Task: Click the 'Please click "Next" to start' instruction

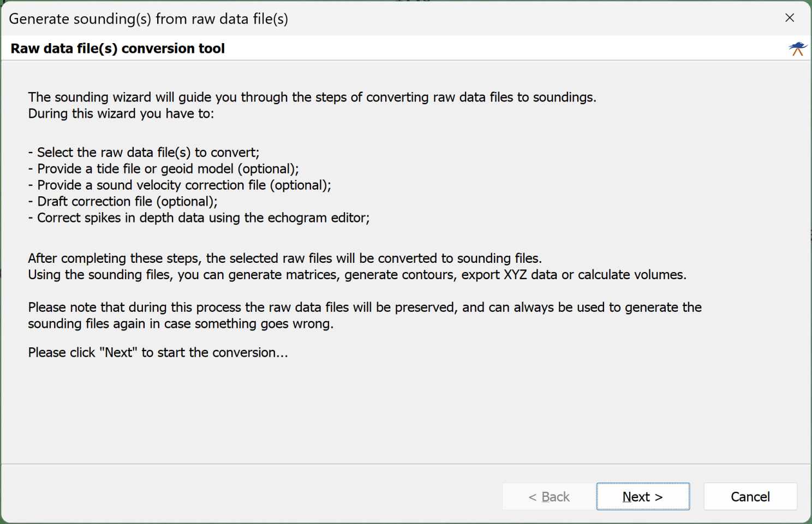Action: [158, 352]
